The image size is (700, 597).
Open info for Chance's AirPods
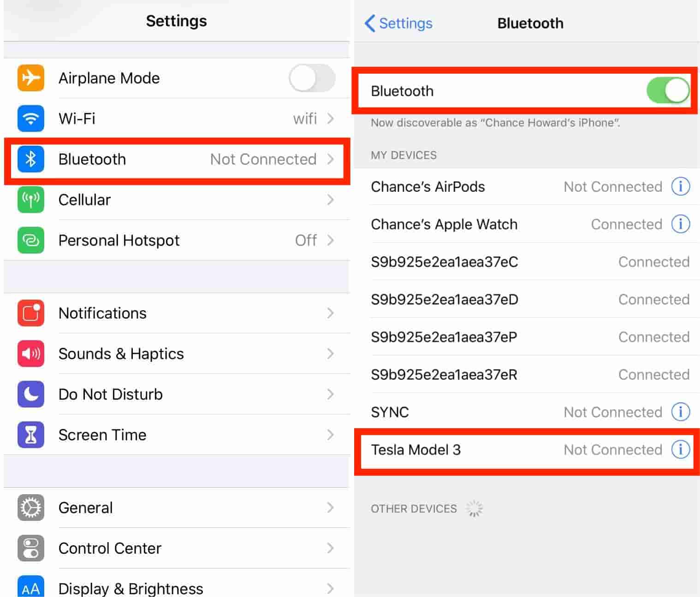(681, 187)
